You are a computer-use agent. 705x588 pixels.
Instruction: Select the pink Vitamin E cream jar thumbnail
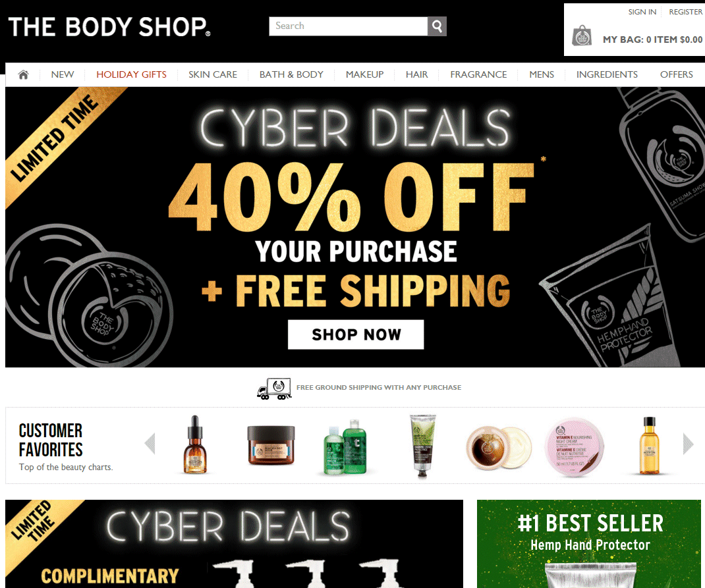click(x=574, y=446)
